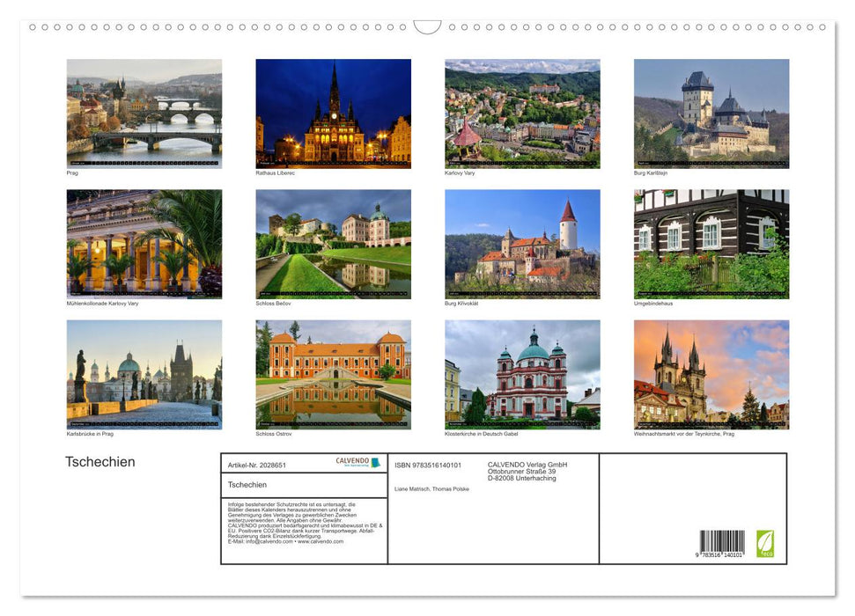Select the green eco leaf icon
The height and width of the screenshot is (616, 855).
pos(767,544)
